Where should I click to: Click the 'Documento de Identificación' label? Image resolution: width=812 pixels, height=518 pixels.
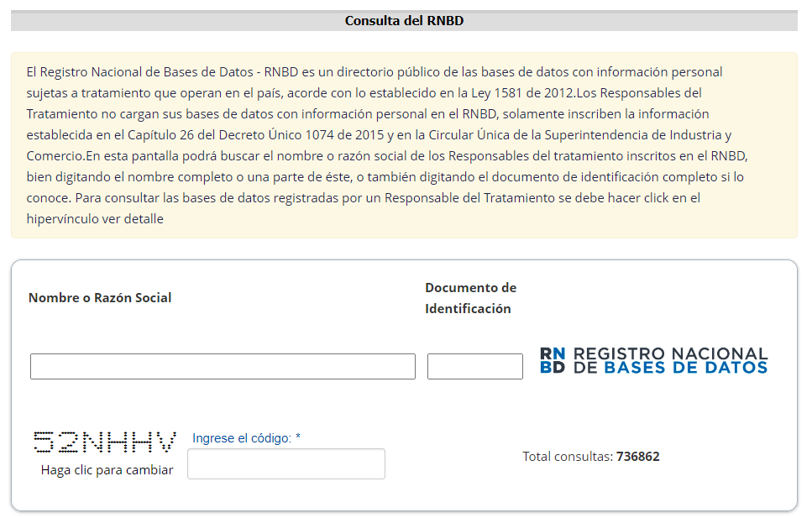click(x=471, y=298)
